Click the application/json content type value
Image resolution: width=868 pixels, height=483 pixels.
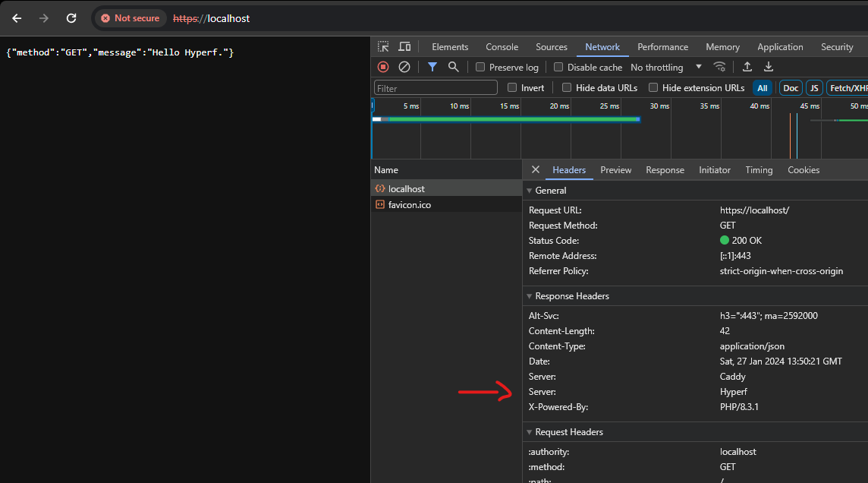click(x=752, y=346)
